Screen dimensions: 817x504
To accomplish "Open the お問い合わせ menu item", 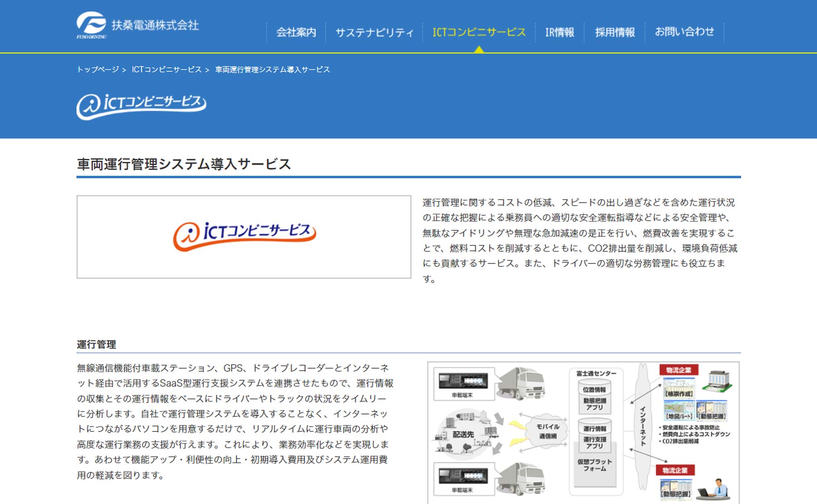I will click(684, 32).
